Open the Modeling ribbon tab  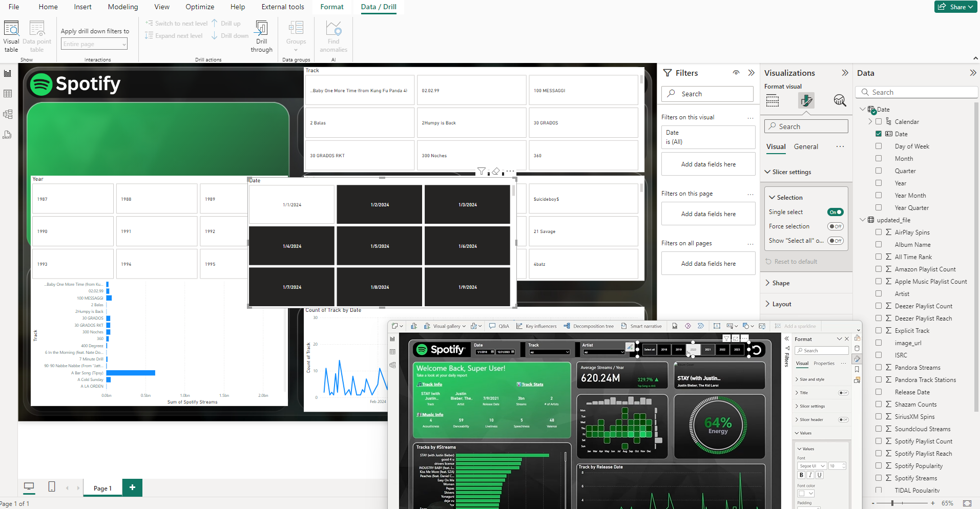point(123,7)
